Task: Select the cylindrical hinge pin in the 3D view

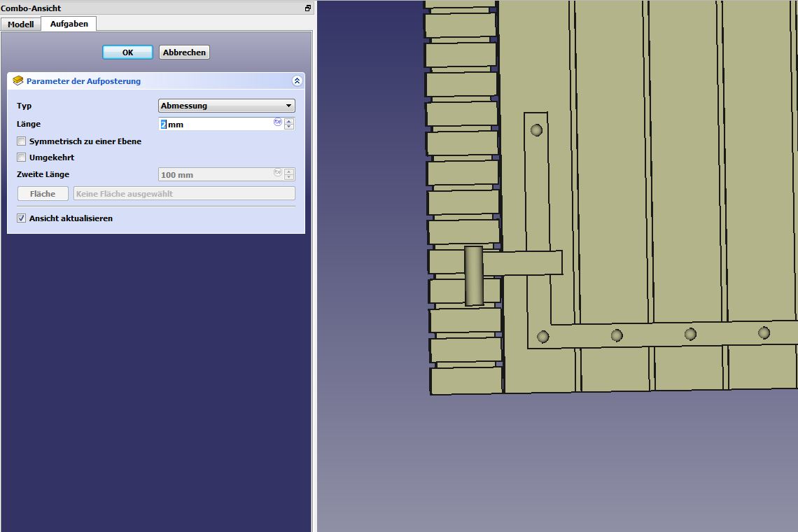Action: coord(474,276)
